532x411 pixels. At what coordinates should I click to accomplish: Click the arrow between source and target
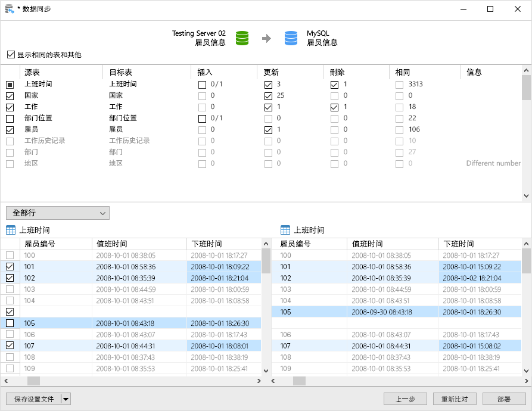coord(266,38)
